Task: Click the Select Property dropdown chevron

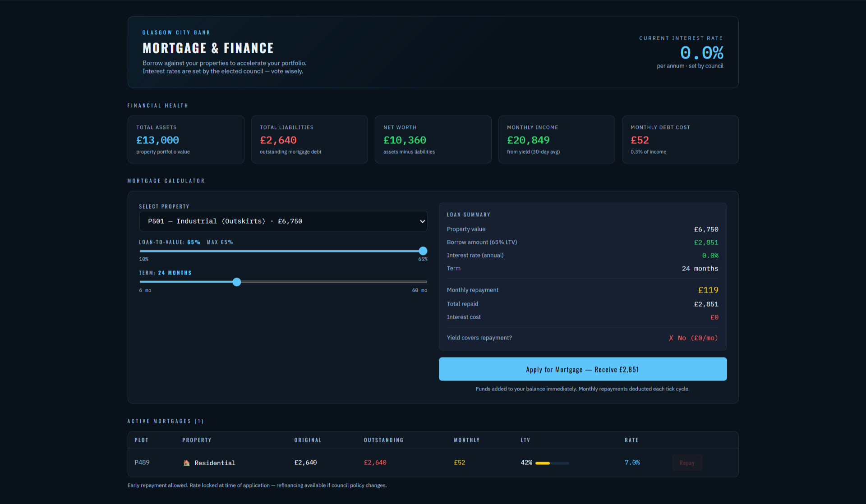Action: (x=422, y=221)
